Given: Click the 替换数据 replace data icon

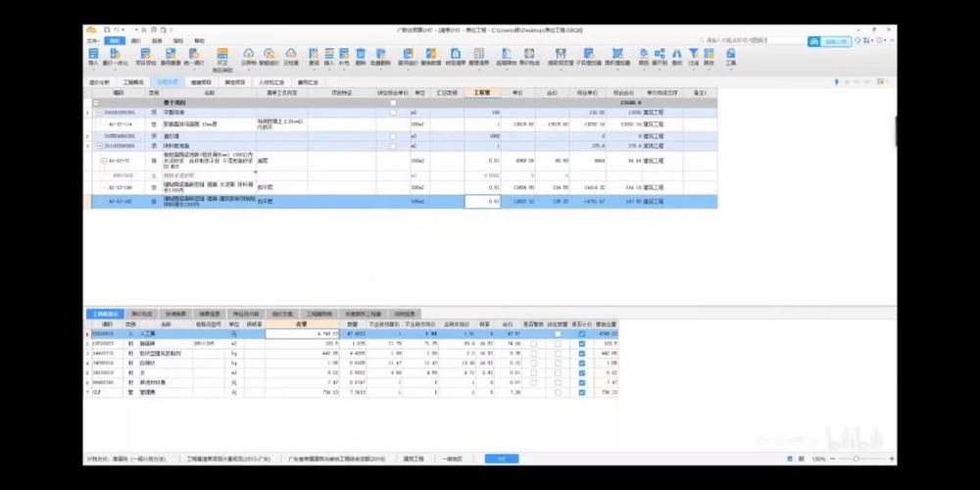Looking at the screenshot, I should point(431,57).
